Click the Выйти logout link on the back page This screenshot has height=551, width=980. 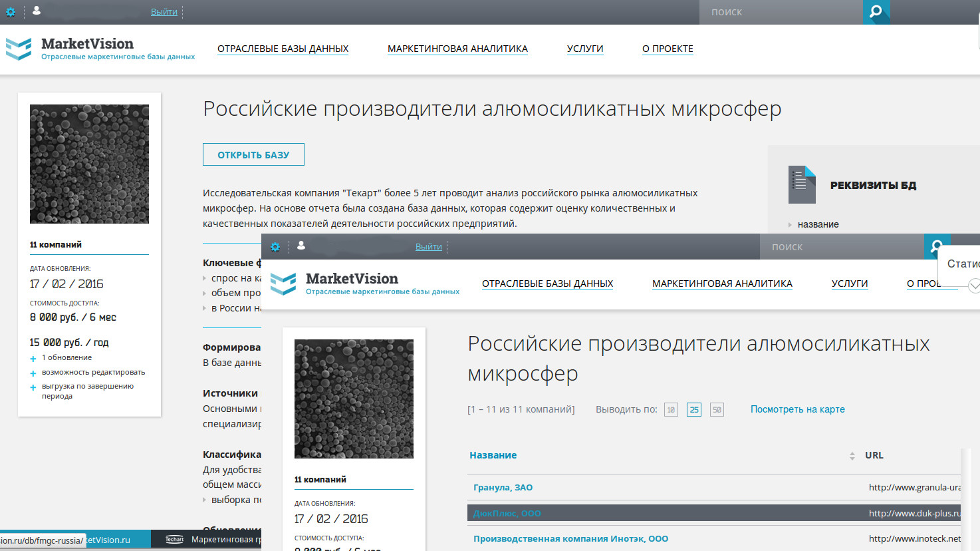164,12
